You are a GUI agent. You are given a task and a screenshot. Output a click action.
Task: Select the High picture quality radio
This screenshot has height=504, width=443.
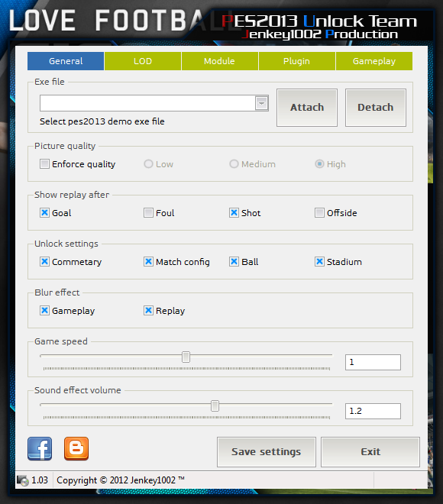(x=319, y=164)
